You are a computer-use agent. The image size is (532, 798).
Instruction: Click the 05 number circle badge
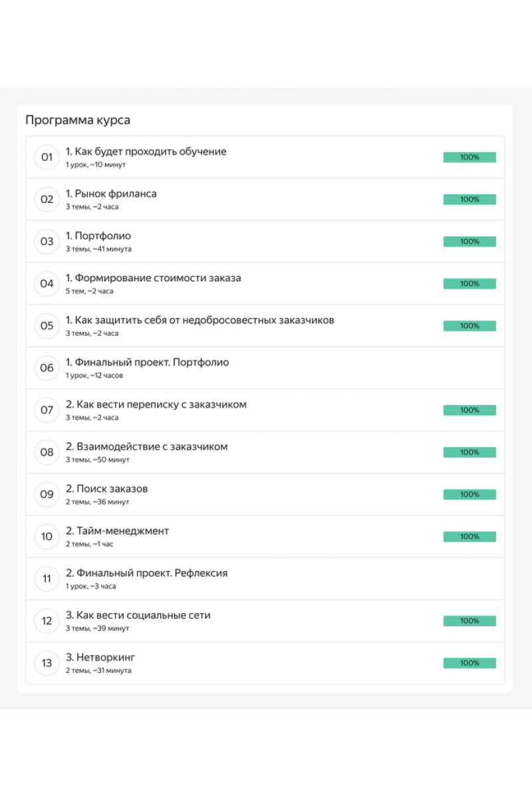pyautogui.click(x=47, y=326)
